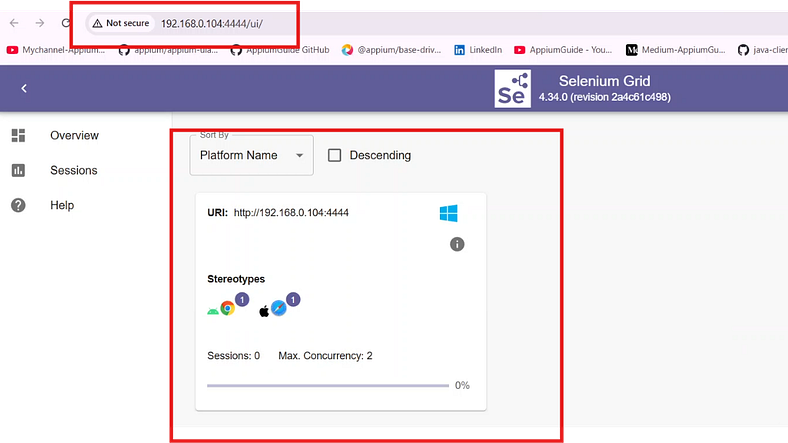Click the Selenium Se logo
The width and height of the screenshot is (788, 443).
click(x=512, y=88)
